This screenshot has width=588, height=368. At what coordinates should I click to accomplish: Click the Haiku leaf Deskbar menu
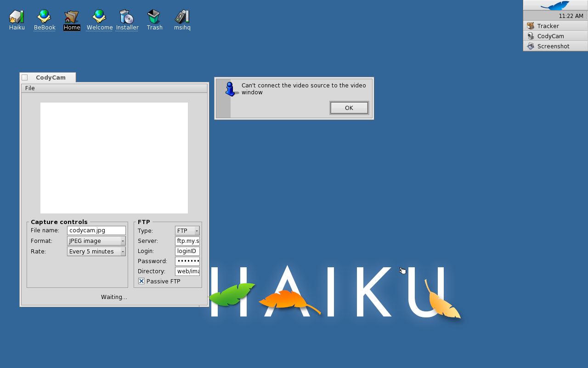[555, 6]
